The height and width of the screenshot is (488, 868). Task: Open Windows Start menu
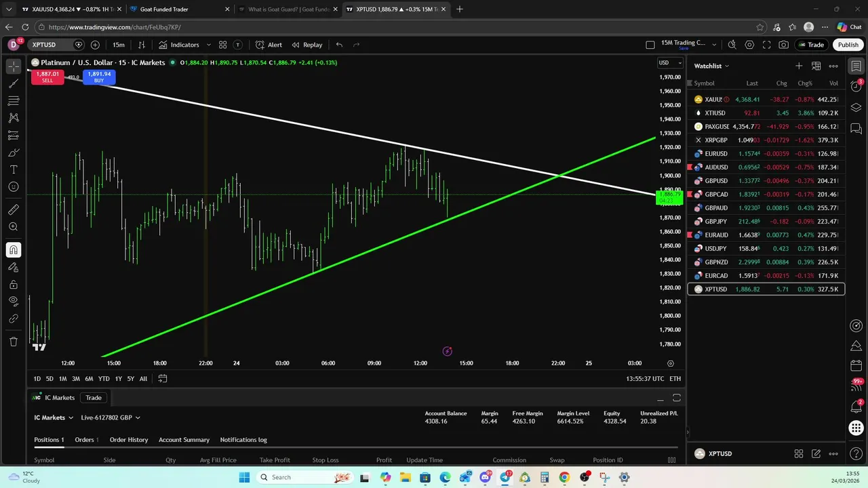pos(244,477)
